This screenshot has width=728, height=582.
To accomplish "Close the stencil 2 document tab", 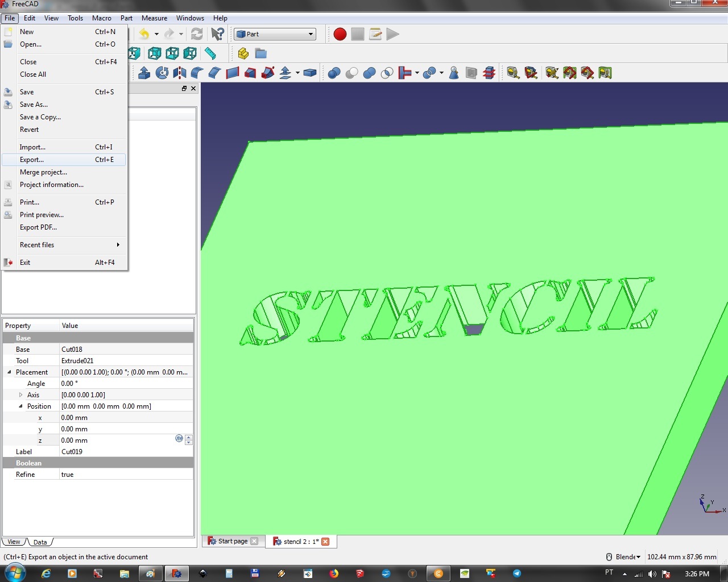I will (x=325, y=542).
